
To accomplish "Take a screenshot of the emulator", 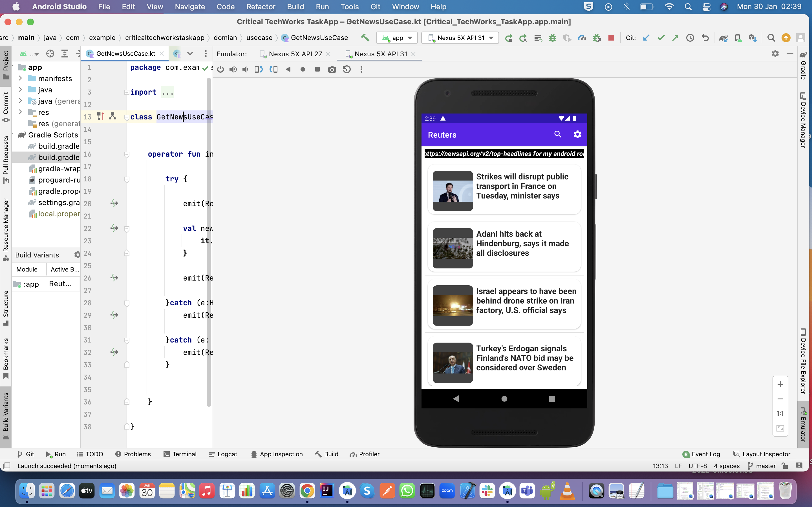I will pos(332,69).
